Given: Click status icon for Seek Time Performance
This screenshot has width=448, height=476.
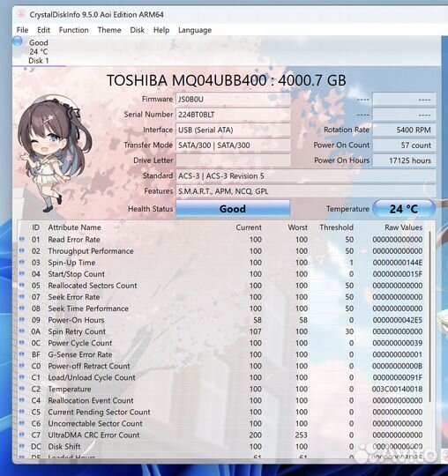Looking at the screenshot, I should 21,309.
